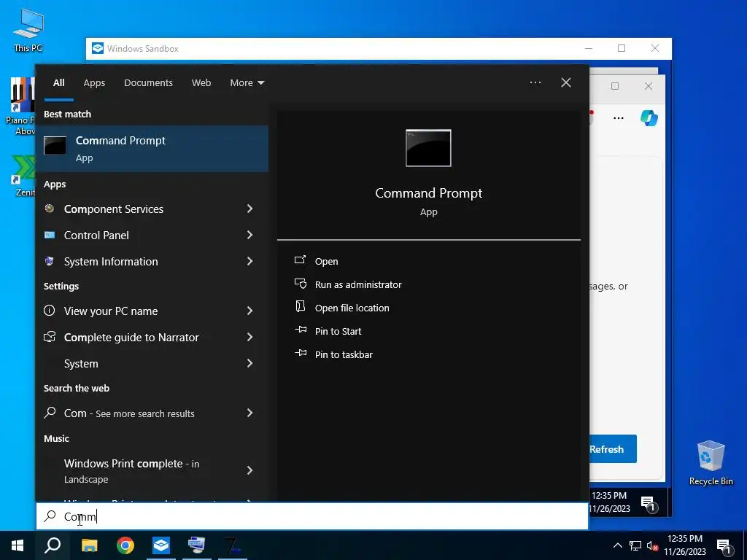Image resolution: width=747 pixels, height=560 pixels.
Task: Click into the search text box
Action: tap(312, 516)
